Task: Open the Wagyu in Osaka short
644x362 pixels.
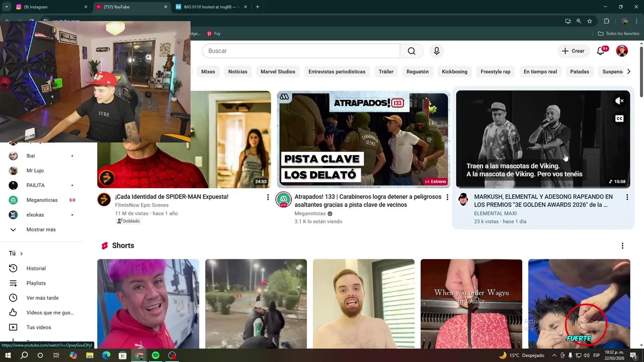Action: coord(471,304)
